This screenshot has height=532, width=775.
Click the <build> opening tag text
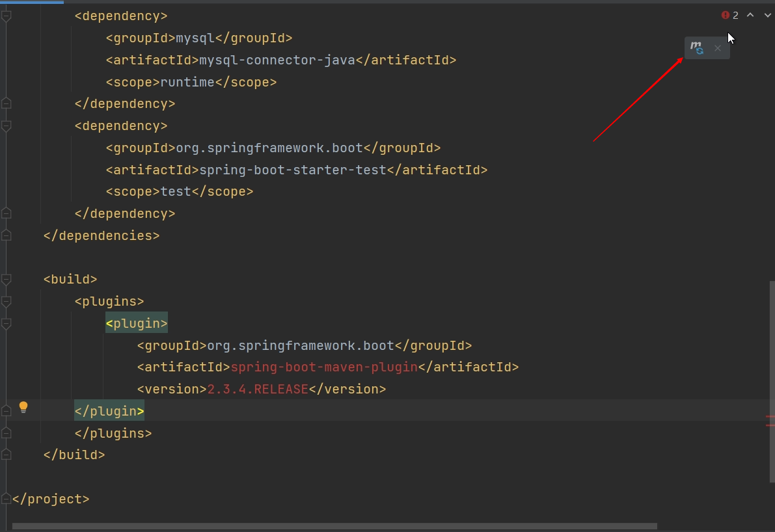(x=70, y=280)
